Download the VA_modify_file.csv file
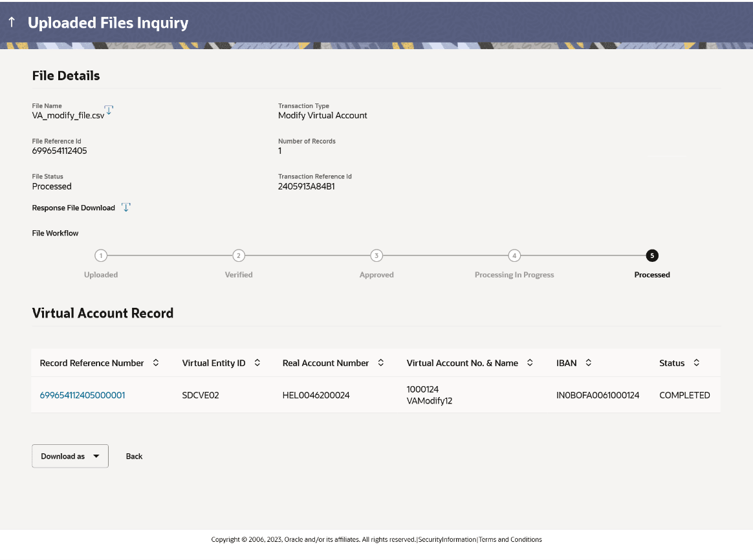This screenshot has height=560, width=753. click(x=109, y=110)
